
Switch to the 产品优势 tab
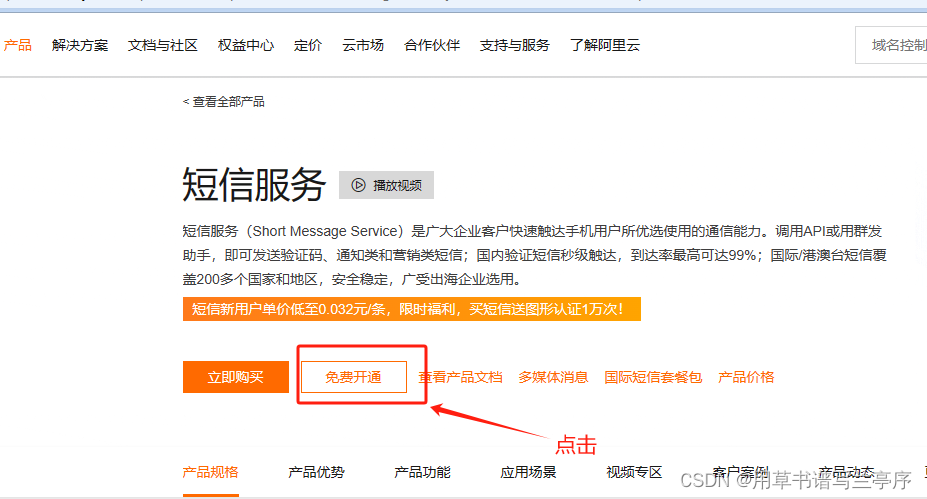(x=316, y=472)
